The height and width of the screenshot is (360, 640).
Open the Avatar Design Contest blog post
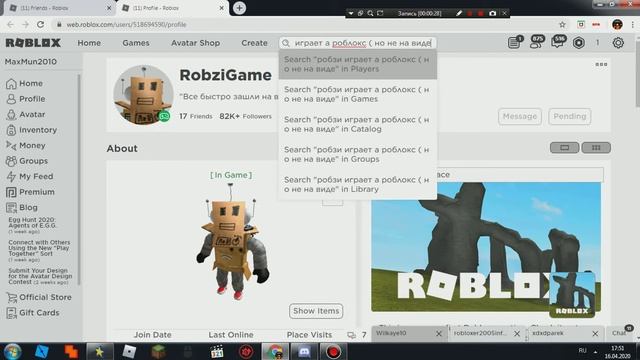(40, 276)
